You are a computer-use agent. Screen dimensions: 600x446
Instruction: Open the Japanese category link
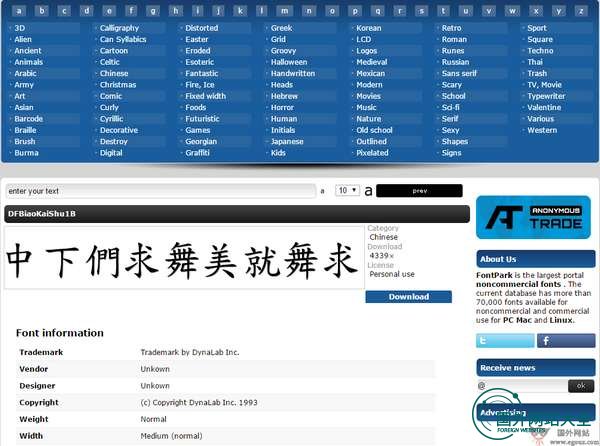[x=287, y=142]
